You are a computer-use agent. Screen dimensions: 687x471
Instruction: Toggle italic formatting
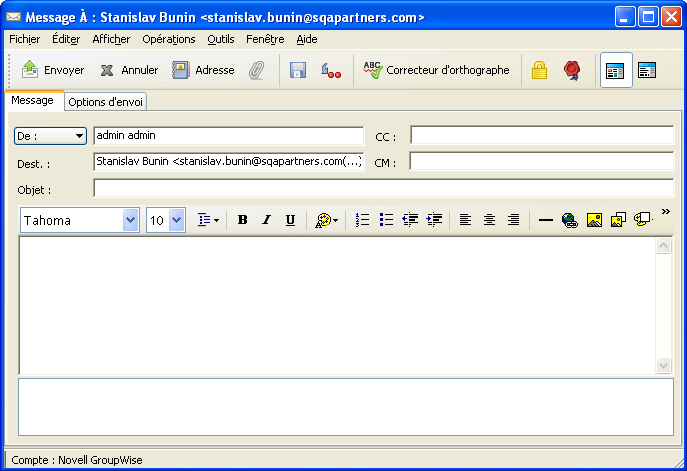click(x=266, y=220)
